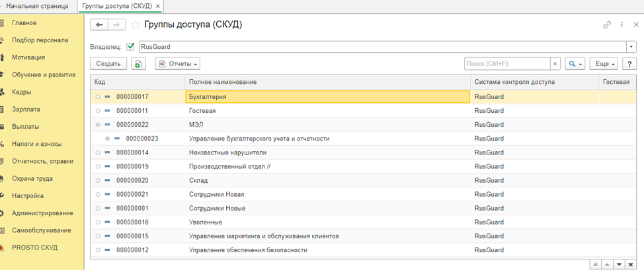Switch to the Начальная страница tab

(37, 5)
